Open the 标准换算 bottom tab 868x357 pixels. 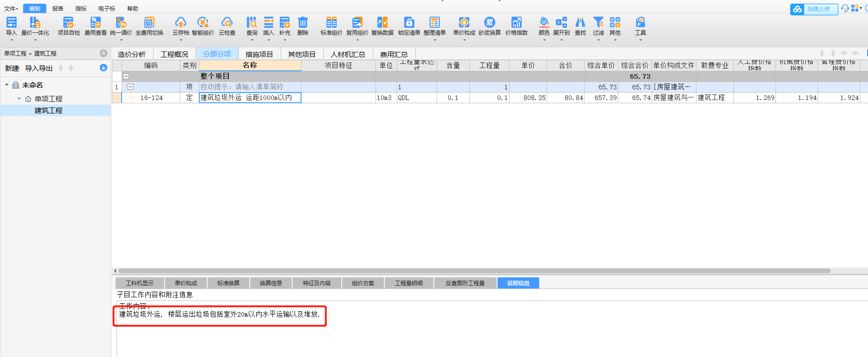228,283
